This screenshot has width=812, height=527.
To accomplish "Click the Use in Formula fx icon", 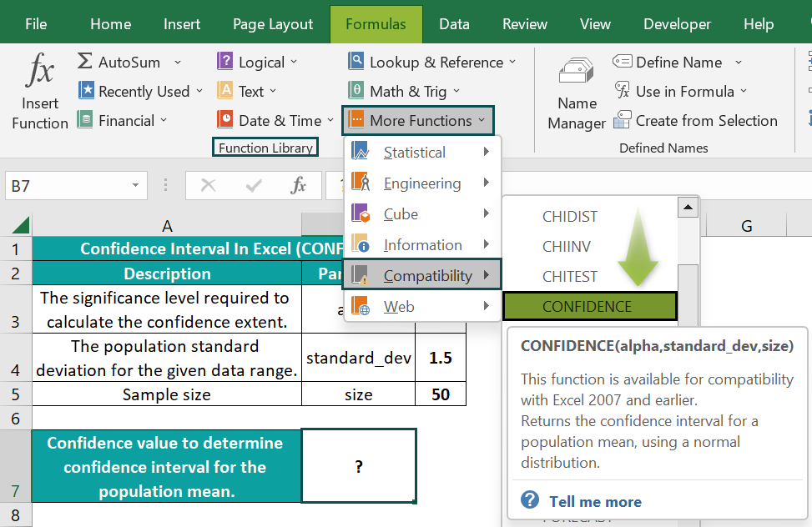I will tap(622, 90).
